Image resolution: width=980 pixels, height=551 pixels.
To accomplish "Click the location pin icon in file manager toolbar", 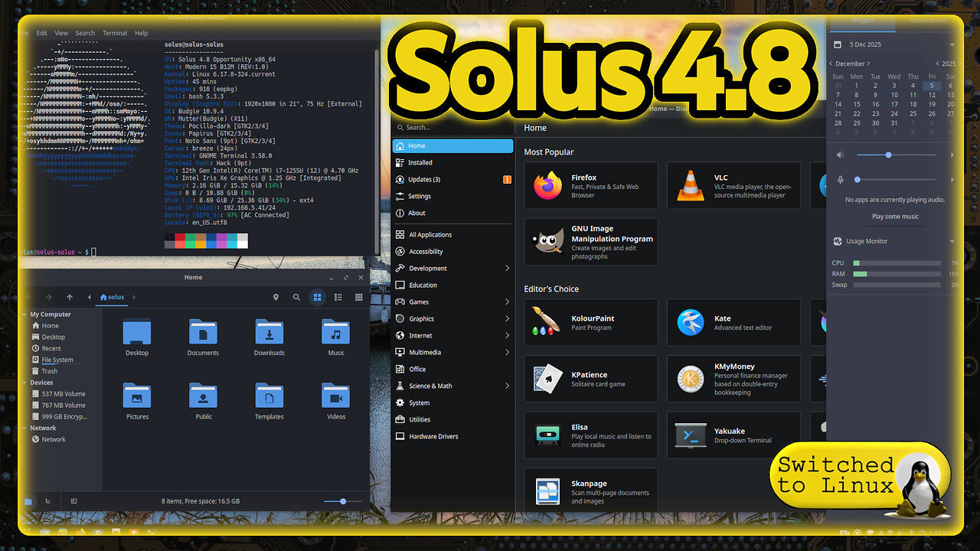I will tap(276, 297).
